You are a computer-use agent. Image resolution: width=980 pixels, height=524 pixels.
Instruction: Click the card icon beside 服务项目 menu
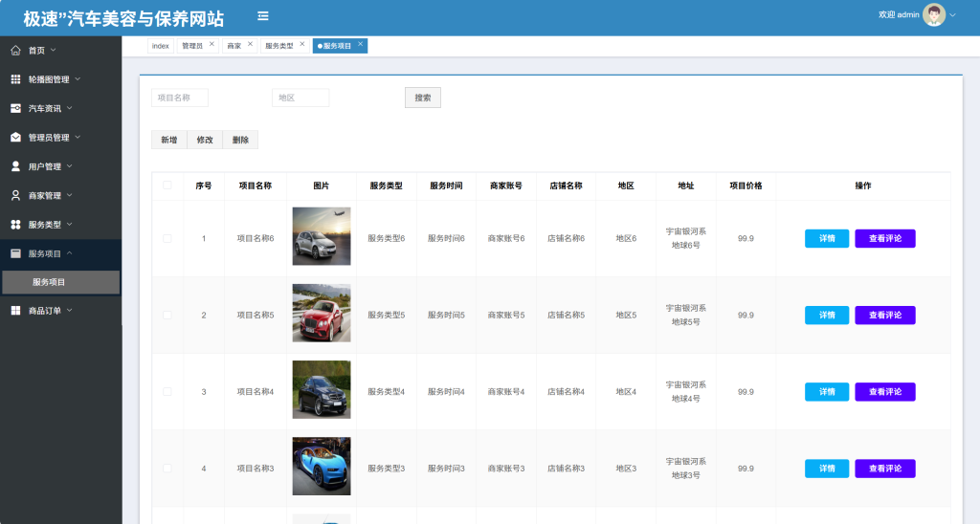tap(15, 253)
